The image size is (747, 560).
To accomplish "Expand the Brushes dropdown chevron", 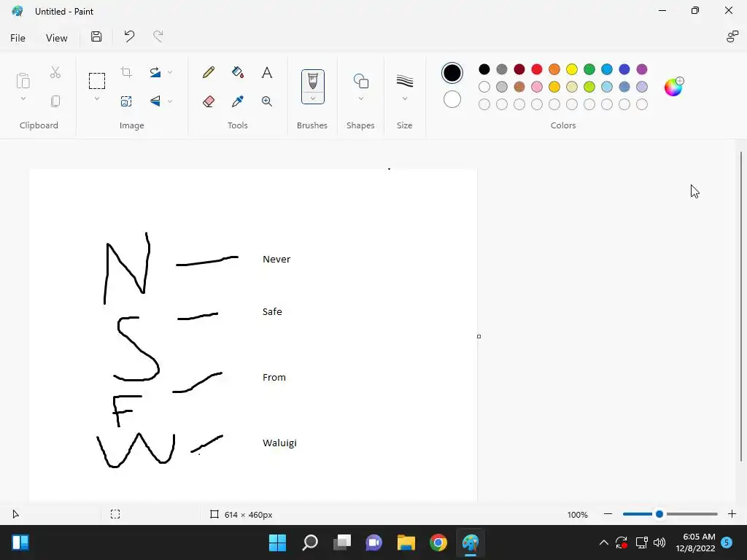I will tap(313, 98).
